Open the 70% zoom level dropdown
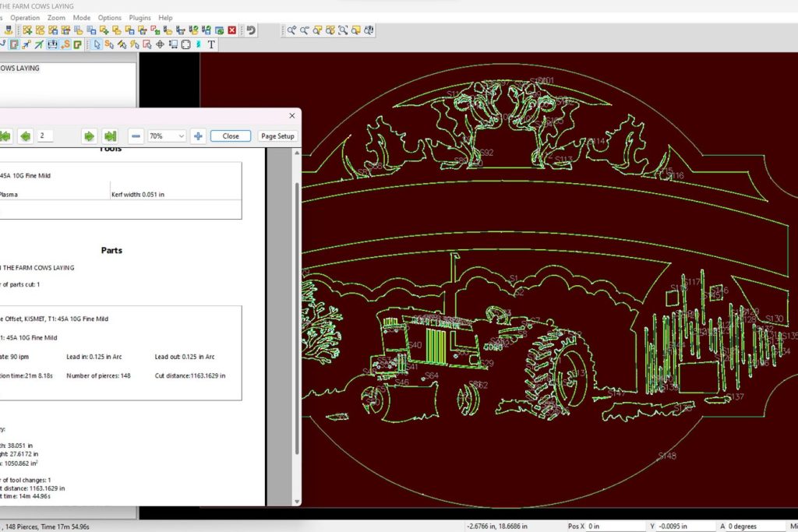The width and height of the screenshot is (798, 532). click(167, 136)
